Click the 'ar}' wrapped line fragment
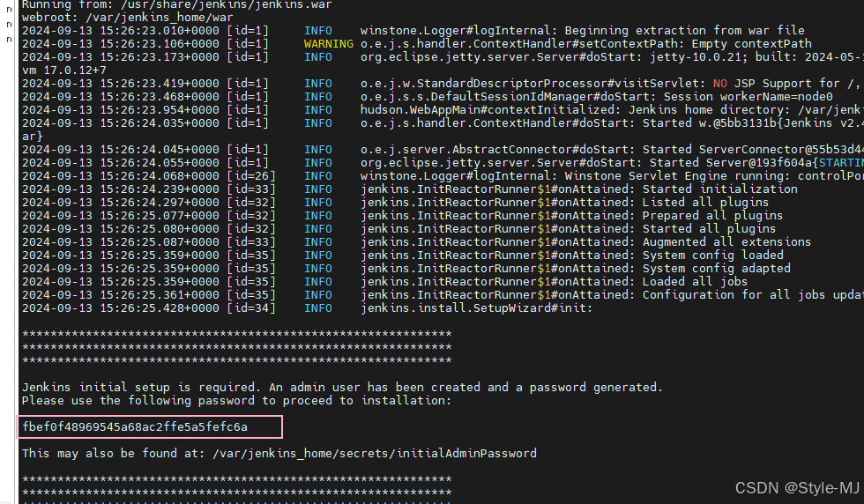 33,137
